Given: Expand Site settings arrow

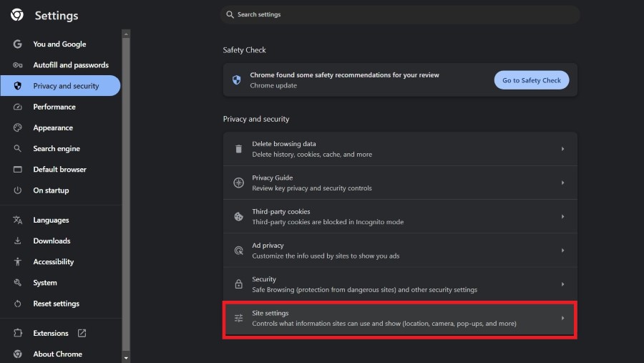Looking at the screenshot, I should [x=562, y=318].
